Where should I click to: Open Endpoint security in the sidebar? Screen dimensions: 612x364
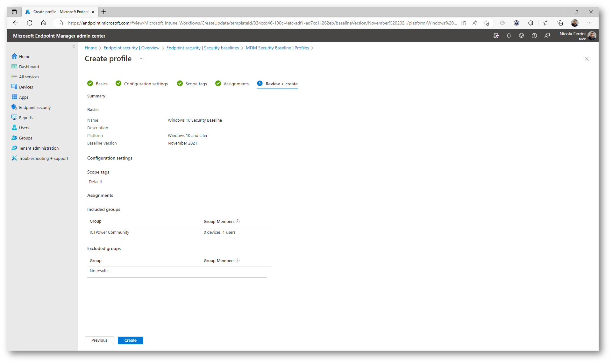coord(35,107)
